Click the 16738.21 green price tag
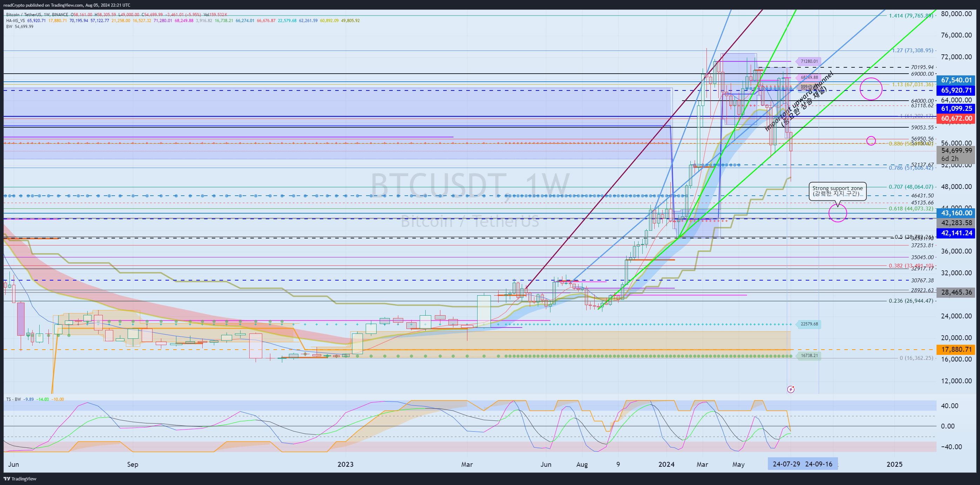Screen dimensions: 980x485 [809, 356]
